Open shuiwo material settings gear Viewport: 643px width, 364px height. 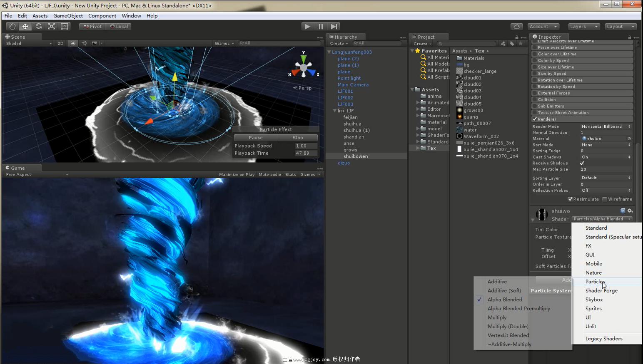pyautogui.click(x=630, y=211)
